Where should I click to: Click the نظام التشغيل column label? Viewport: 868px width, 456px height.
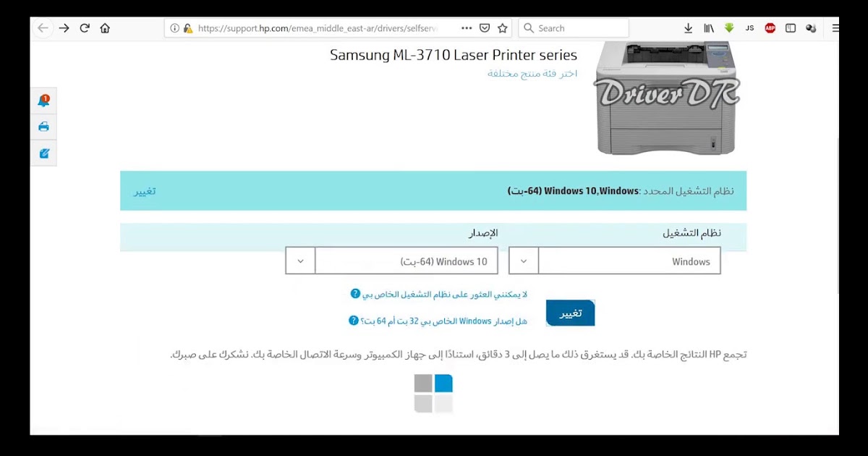pyautogui.click(x=692, y=233)
